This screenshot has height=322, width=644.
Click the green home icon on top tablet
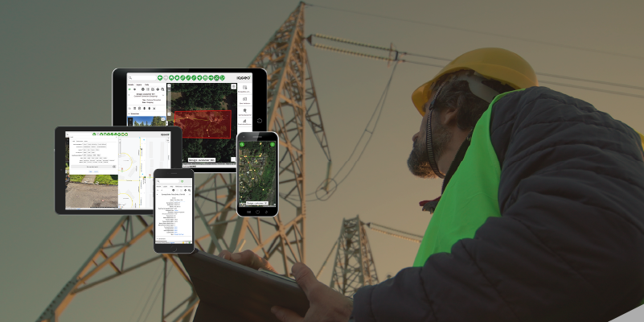[171, 78]
